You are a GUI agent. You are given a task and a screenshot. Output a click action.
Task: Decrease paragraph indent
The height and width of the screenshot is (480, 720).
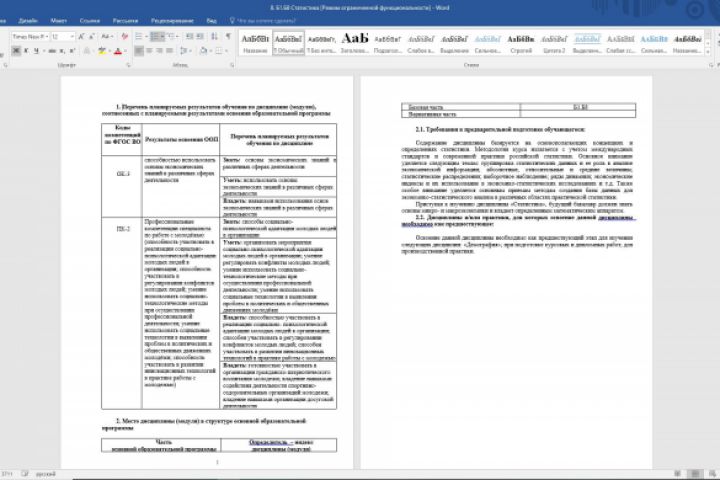(x=189, y=36)
